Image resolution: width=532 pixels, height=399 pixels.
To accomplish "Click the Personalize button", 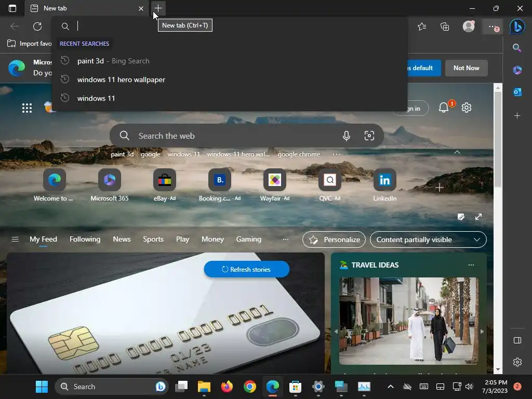I will coord(334,240).
